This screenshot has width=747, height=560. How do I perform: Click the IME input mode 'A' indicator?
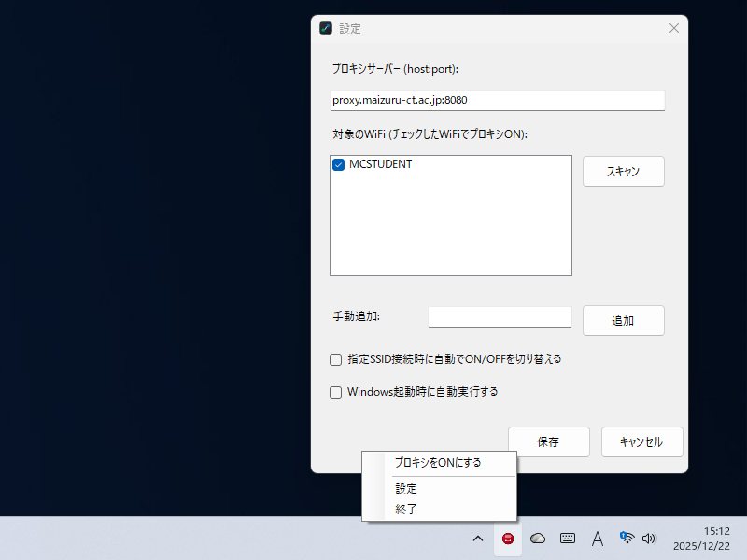click(x=597, y=539)
